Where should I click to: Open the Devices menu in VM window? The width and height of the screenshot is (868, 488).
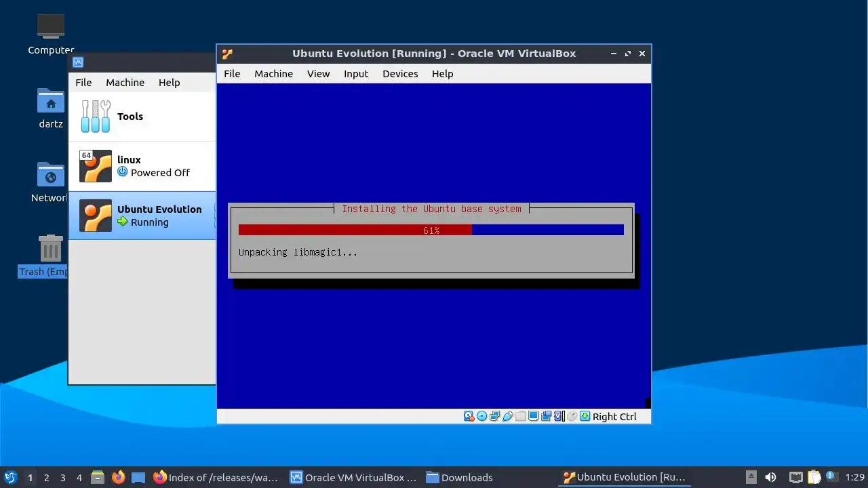(400, 74)
